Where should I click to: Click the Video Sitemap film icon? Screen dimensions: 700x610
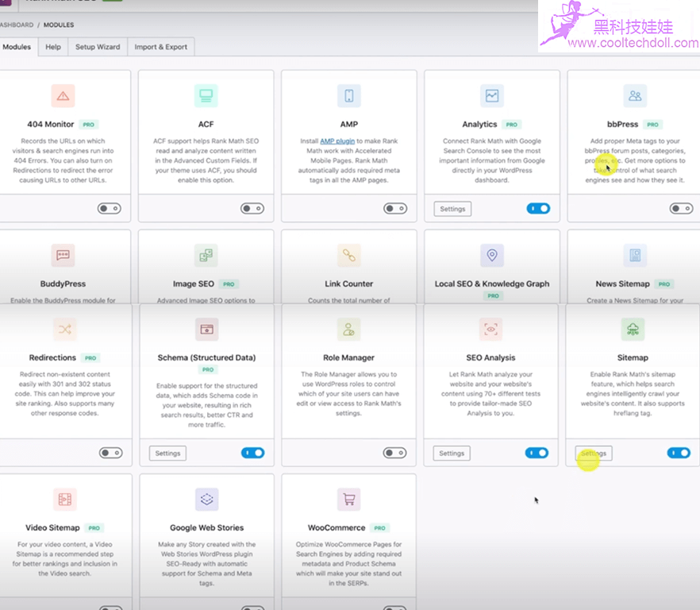pyautogui.click(x=65, y=499)
